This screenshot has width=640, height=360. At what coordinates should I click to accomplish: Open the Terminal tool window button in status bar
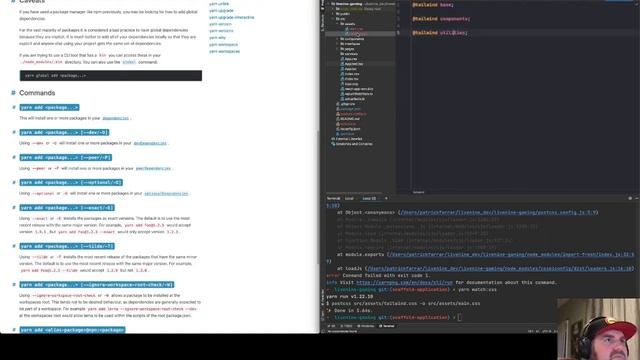click(387, 326)
